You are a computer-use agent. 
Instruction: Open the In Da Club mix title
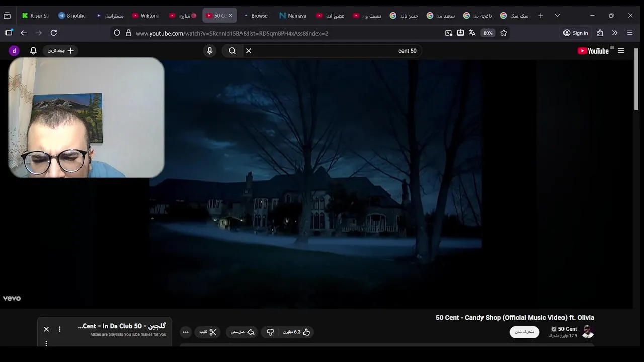click(x=122, y=326)
